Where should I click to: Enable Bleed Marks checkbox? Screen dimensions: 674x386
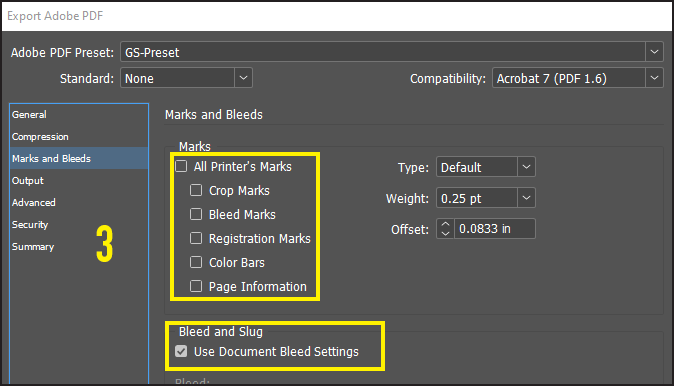click(x=196, y=214)
